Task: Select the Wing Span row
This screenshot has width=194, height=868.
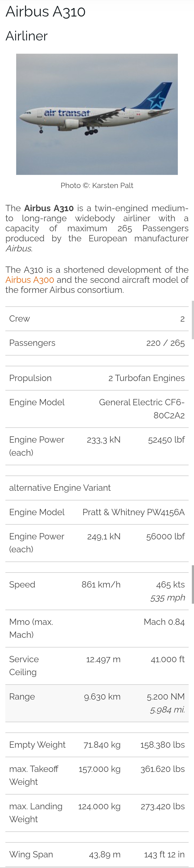Action: pyautogui.click(x=97, y=855)
